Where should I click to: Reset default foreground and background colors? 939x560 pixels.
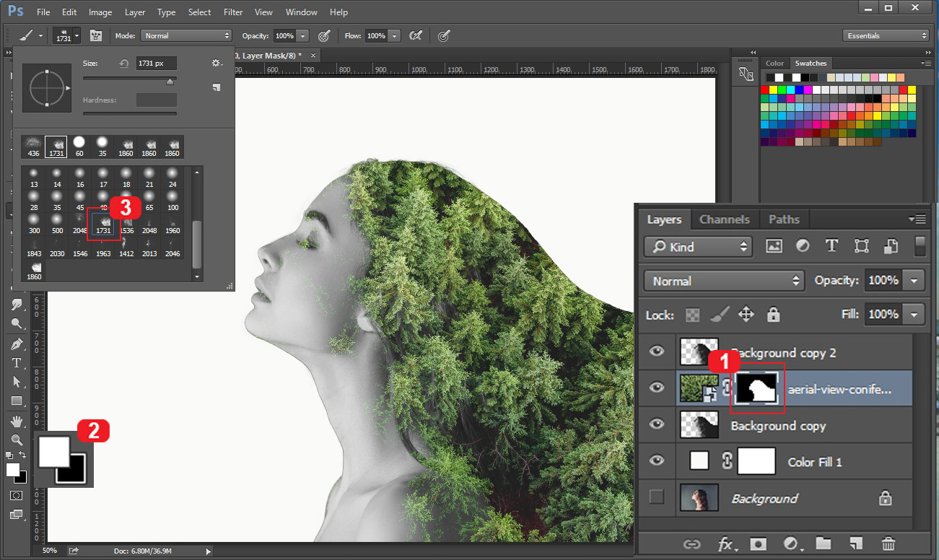click(9, 455)
